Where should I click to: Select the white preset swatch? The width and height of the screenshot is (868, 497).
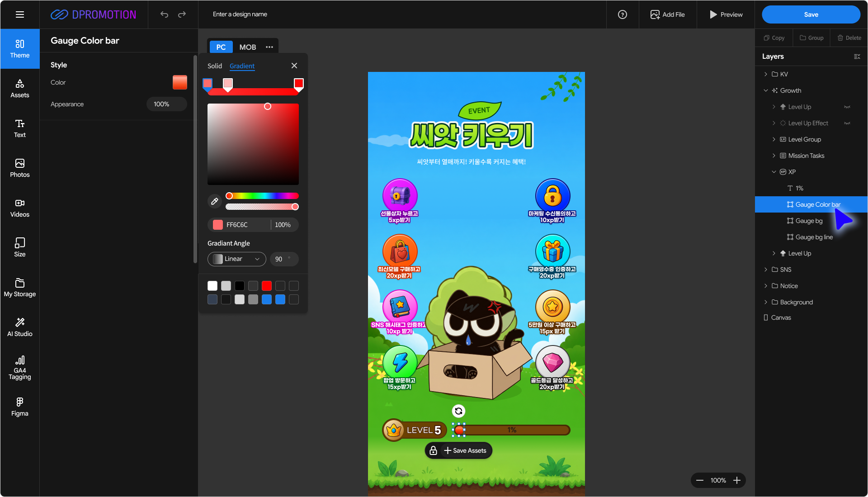[212, 286]
